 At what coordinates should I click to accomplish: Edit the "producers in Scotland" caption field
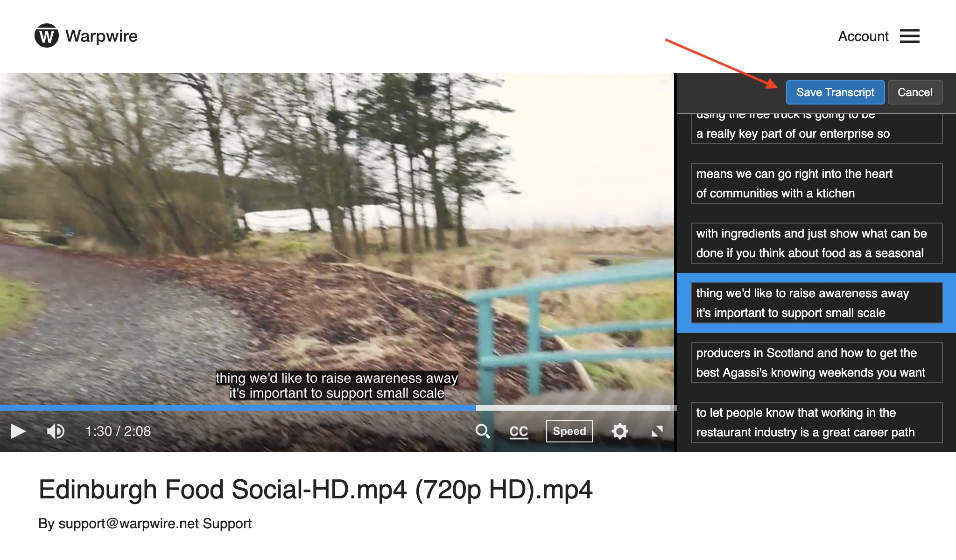coord(816,363)
